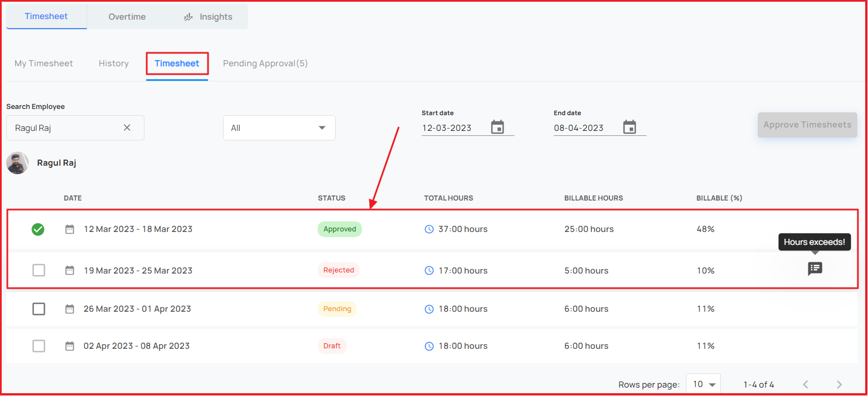Open the rejection comment icon for 19 Mar week

815,268
